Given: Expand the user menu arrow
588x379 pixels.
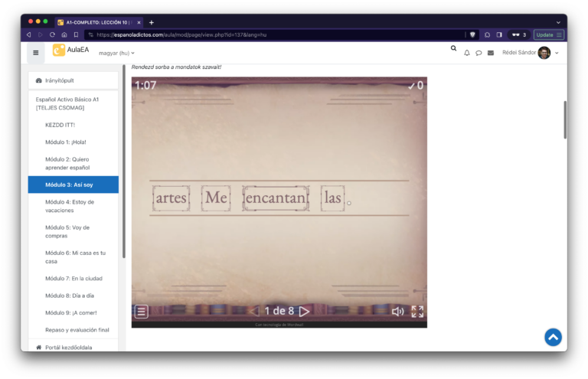Looking at the screenshot, I should click(557, 53).
